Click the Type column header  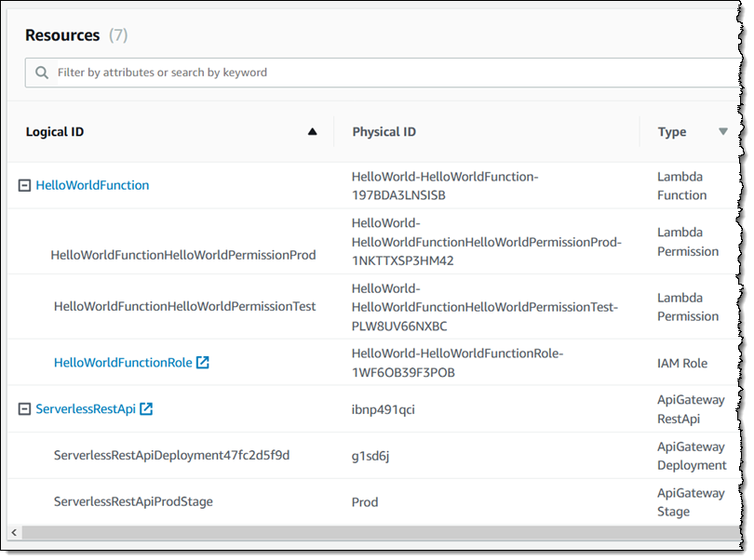point(672,132)
